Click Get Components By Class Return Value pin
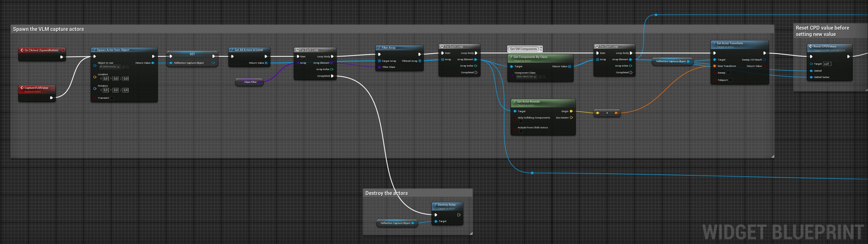The width and height of the screenshot is (868, 244). click(x=570, y=66)
